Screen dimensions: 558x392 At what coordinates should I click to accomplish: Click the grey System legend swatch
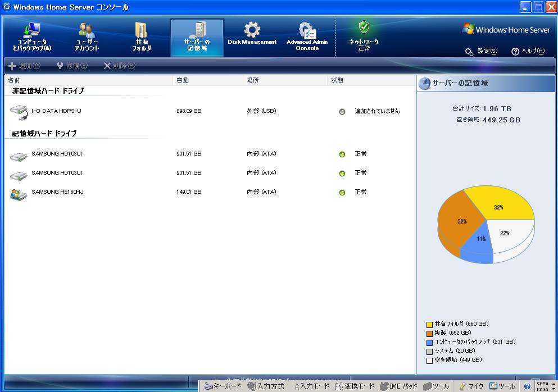pos(429,352)
